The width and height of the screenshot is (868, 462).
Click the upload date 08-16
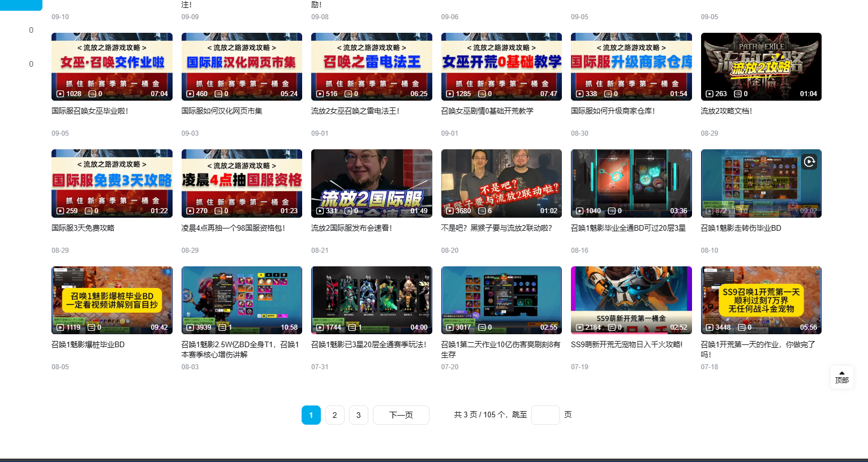point(579,250)
